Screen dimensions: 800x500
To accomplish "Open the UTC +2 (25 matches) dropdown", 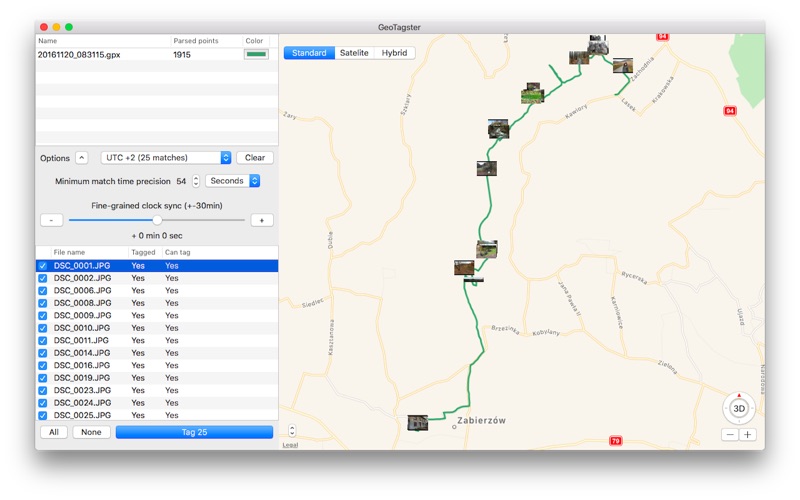I will (x=166, y=158).
